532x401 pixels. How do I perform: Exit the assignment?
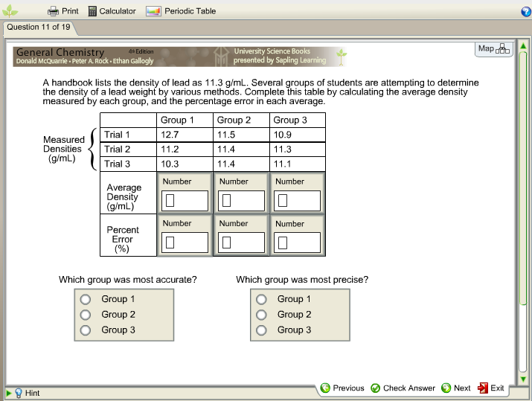tap(491, 388)
